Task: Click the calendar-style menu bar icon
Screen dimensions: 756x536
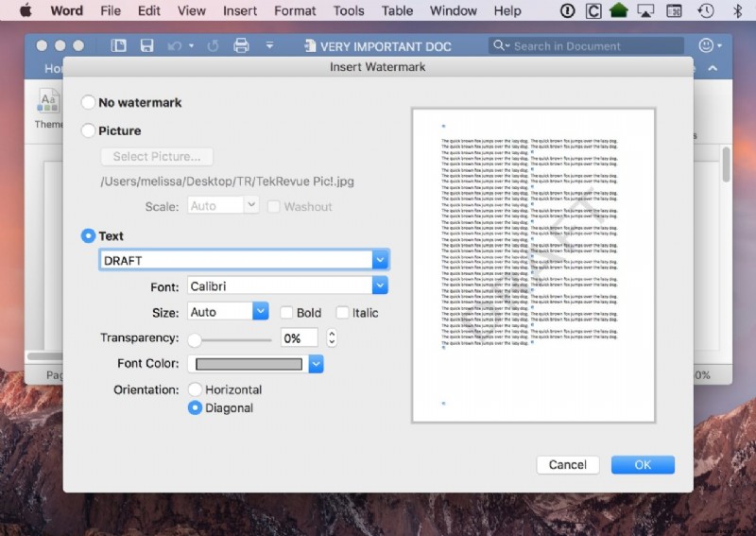Action: tap(674, 10)
